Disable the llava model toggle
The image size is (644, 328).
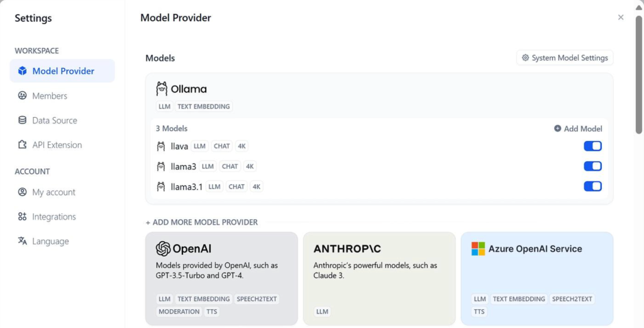[x=592, y=146]
